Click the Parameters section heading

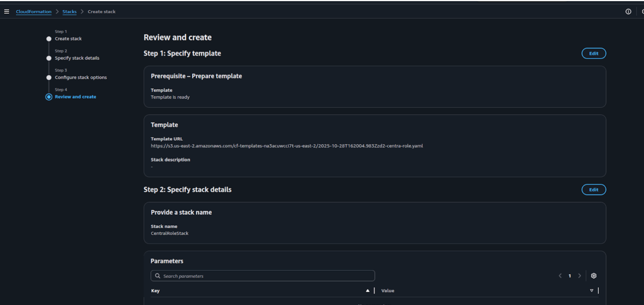167,261
